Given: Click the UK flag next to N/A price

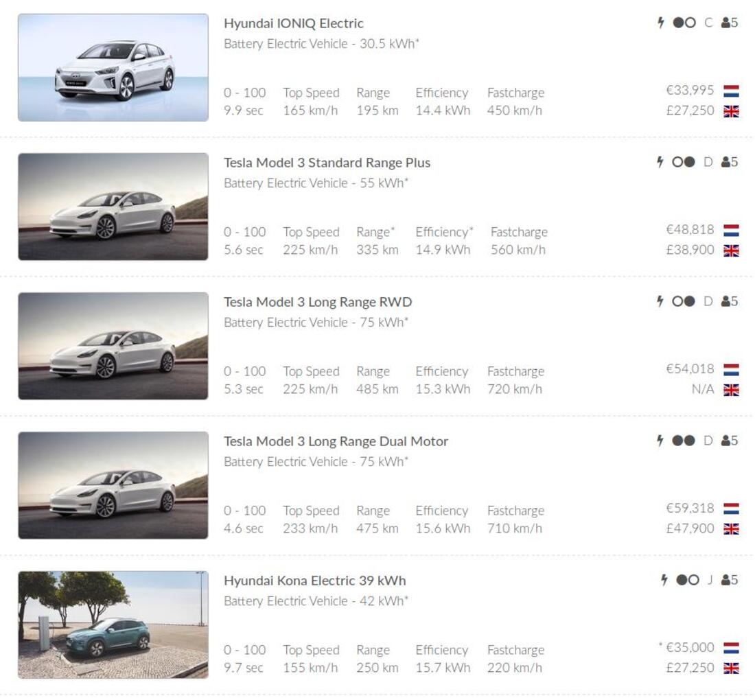Looking at the screenshot, I should (731, 390).
